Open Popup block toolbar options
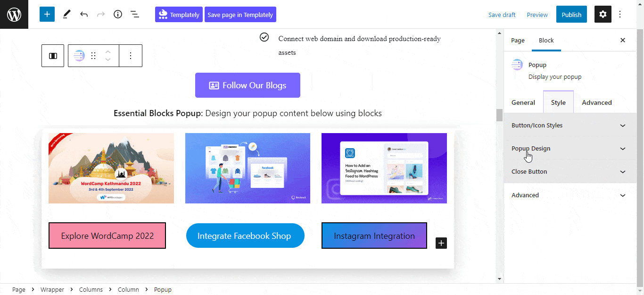 pyautogui.click(x=131, y=56)
